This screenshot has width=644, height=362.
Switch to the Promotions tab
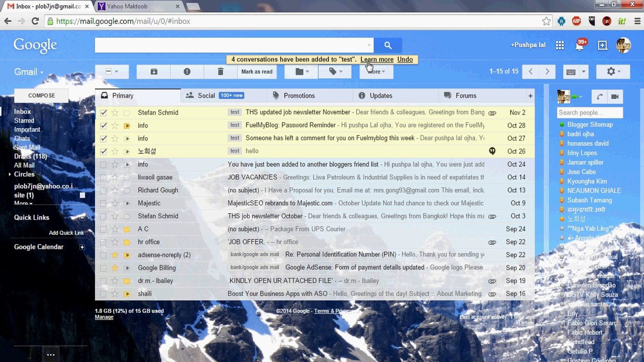(309, 96)
